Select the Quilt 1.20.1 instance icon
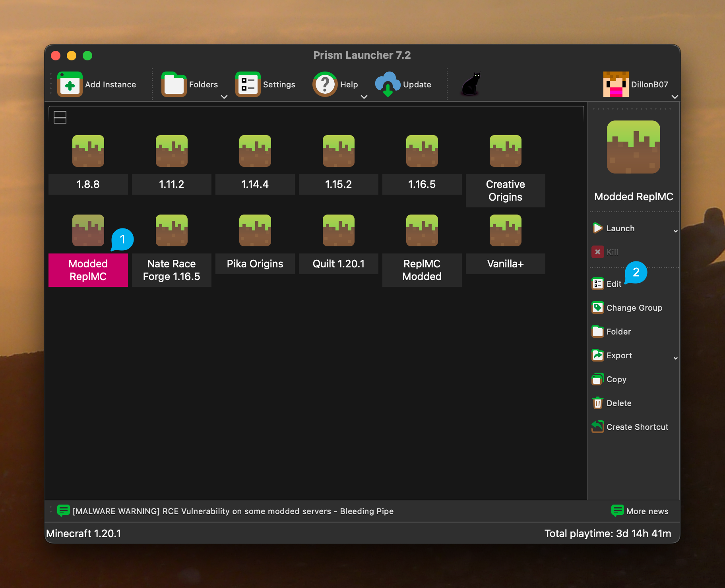 [339, 230]
